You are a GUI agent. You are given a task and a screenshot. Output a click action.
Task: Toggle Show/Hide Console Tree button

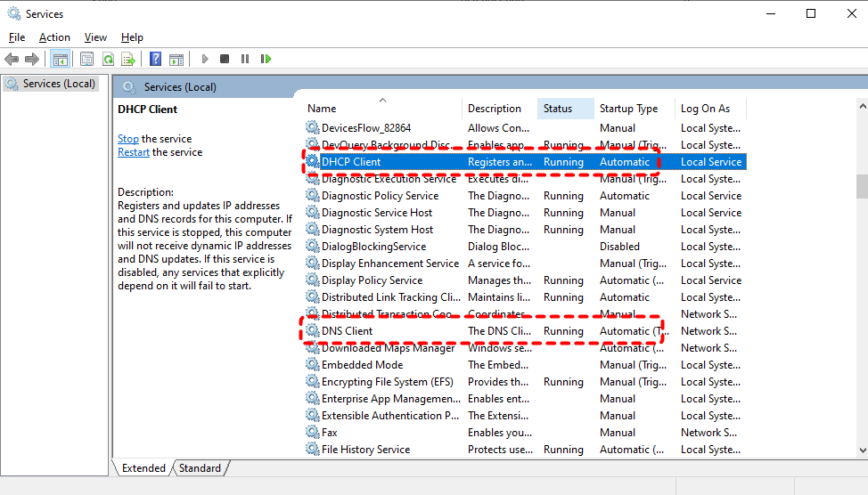(60, 59)
